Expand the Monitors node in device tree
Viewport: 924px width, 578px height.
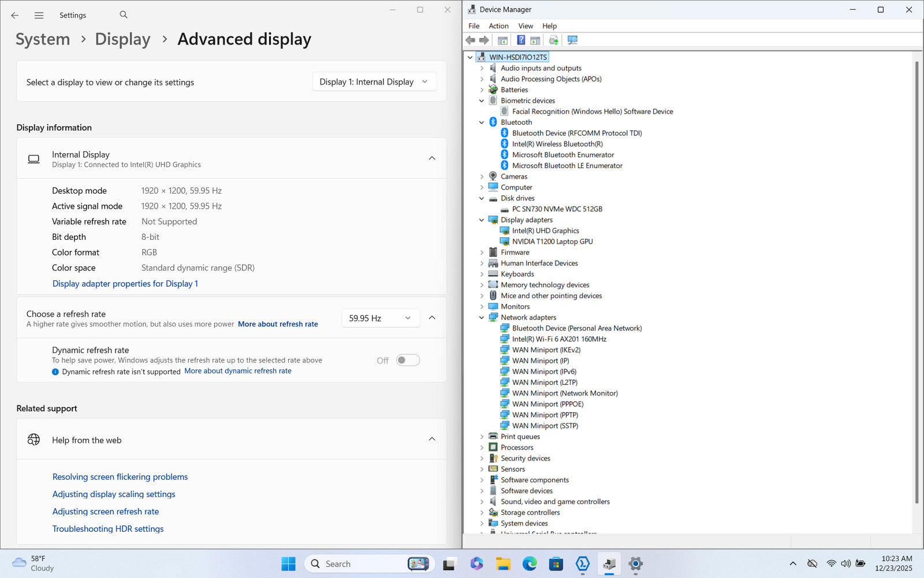click(482, 307)
